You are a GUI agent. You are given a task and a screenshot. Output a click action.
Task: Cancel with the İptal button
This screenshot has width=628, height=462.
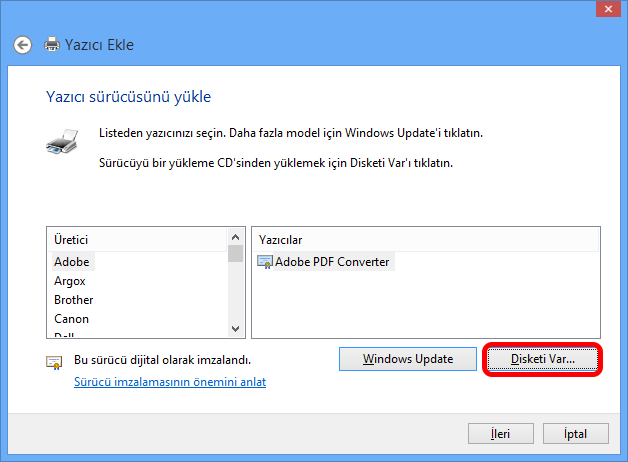coord(574,434)
